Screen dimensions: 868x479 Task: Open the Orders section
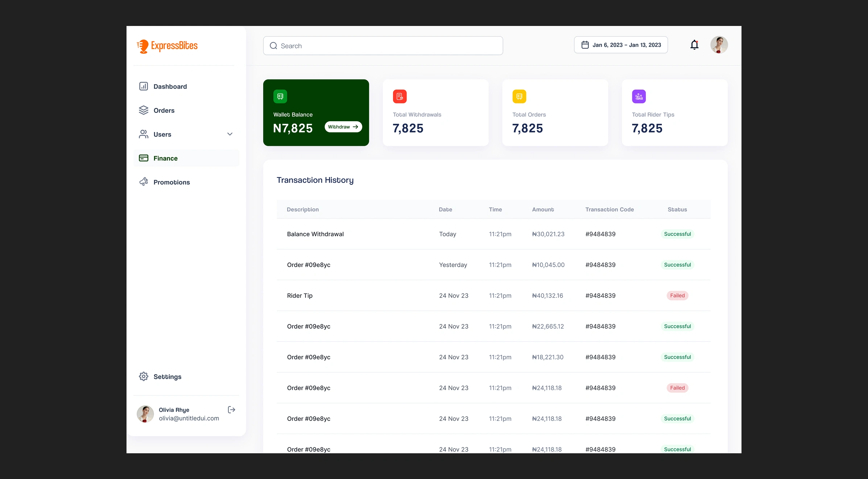(x=164, y=110)
